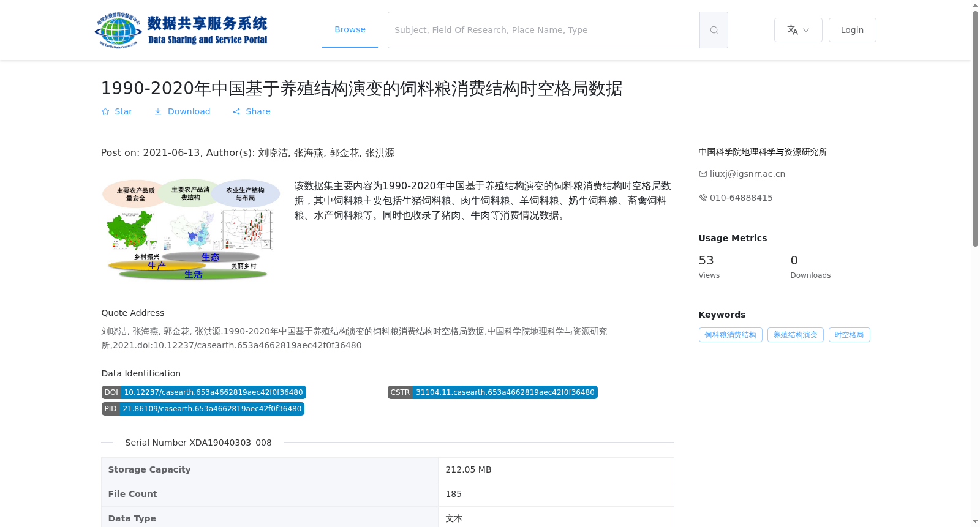
Task: Click the Data Sharing and Service Portal logo
Action: [181, 30]
